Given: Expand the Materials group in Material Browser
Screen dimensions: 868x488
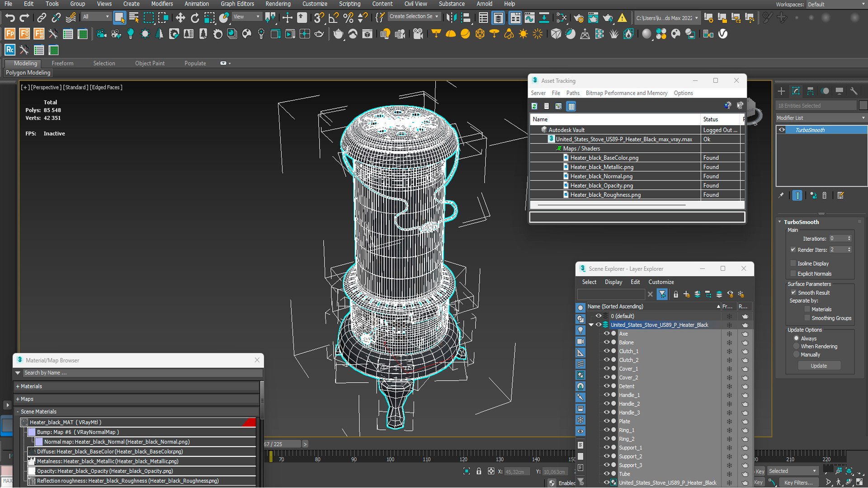Looking at the screenshot, I should pos(18,386).
